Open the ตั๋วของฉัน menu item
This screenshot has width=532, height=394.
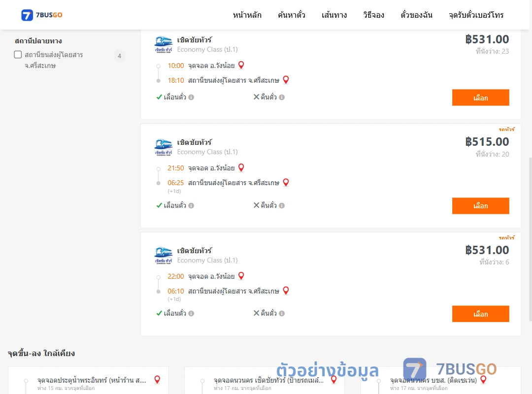[x=416, y=15]
